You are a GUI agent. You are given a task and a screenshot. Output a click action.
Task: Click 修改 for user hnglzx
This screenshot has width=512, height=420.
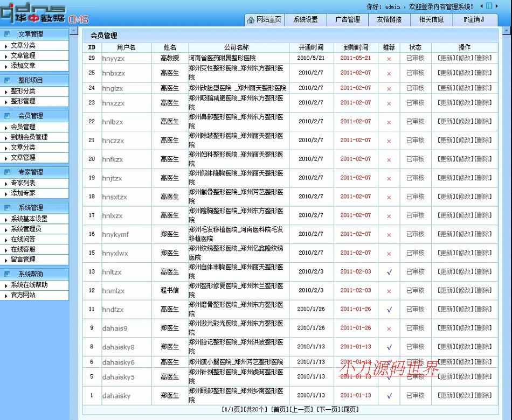(x=465, y=88)
